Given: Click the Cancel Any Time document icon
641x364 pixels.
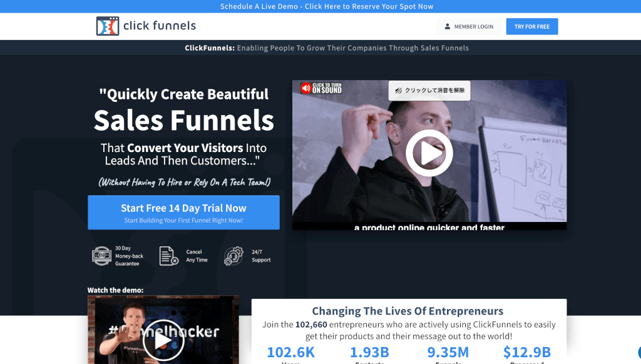Looking at the screenshot, I should coord(168,256).
